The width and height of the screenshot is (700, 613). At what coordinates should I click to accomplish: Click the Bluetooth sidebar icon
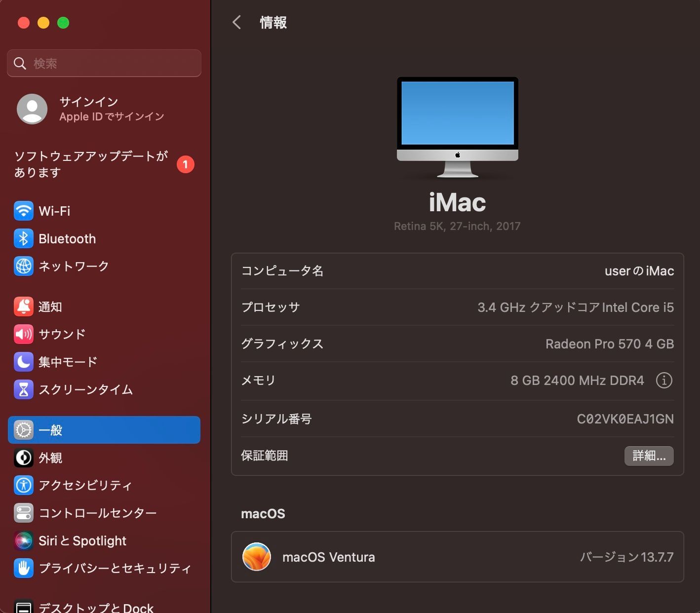point(24,238)
